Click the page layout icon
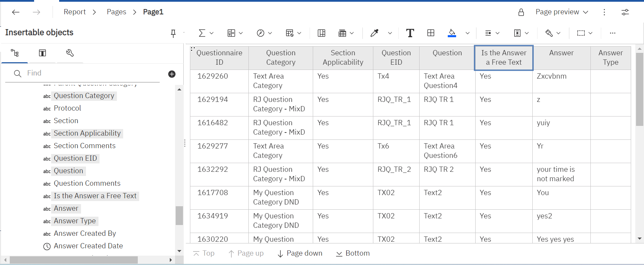Viewport: 644px width, 265px height. 517,33
